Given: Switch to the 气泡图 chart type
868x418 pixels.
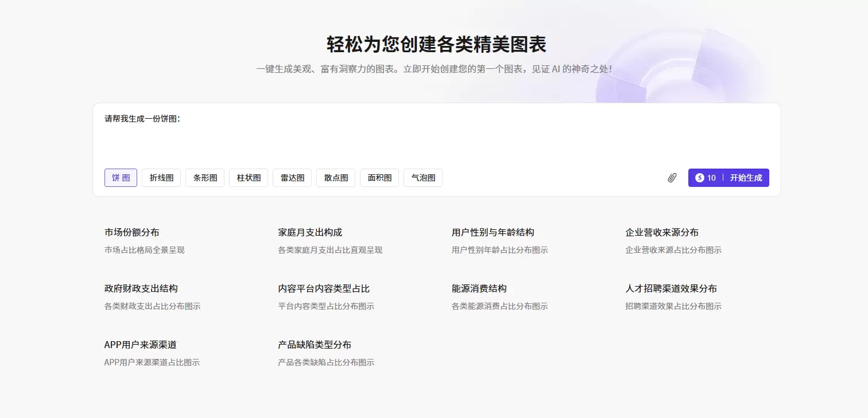Looking at the screenshot, I should tap(423, 178).
